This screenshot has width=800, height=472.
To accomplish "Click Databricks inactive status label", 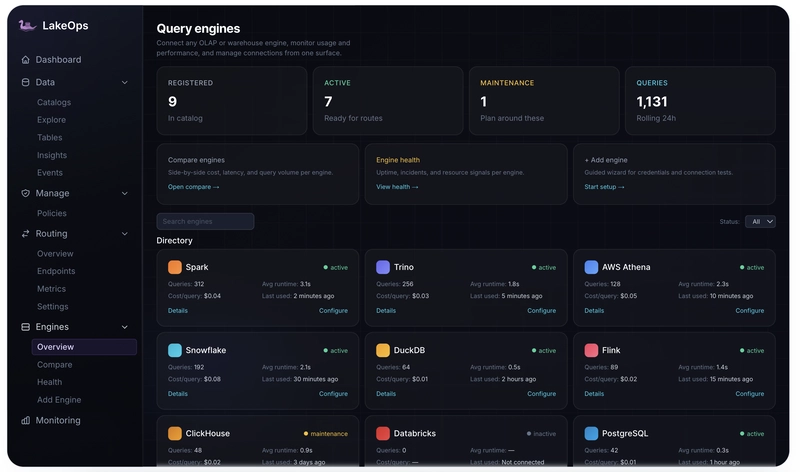I will point(541,434).
